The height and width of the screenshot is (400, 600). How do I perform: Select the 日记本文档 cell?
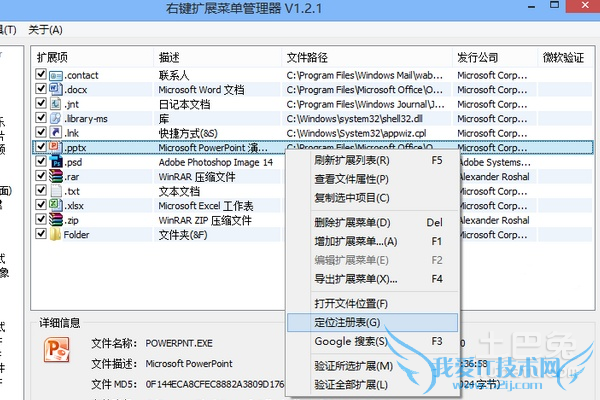tap(184, 104)
